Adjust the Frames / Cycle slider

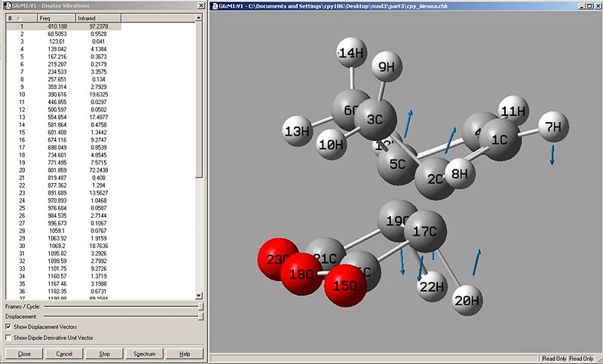tap(200, 306)
